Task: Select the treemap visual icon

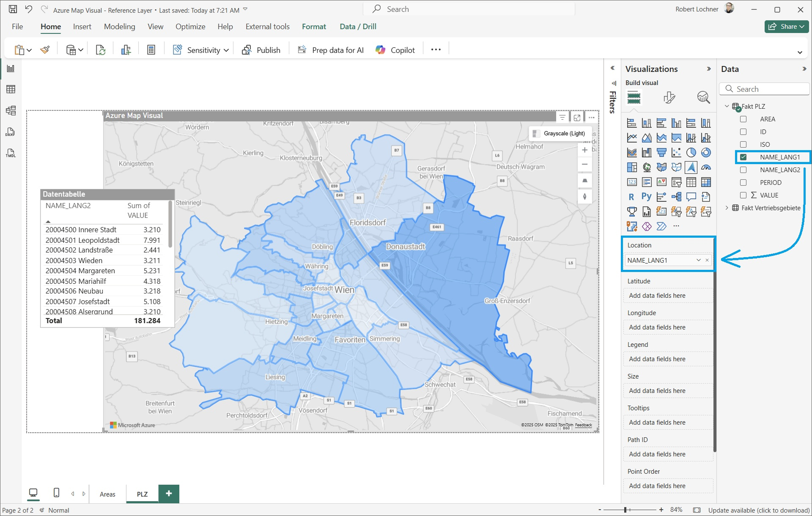Action: [x=631, y=167]
